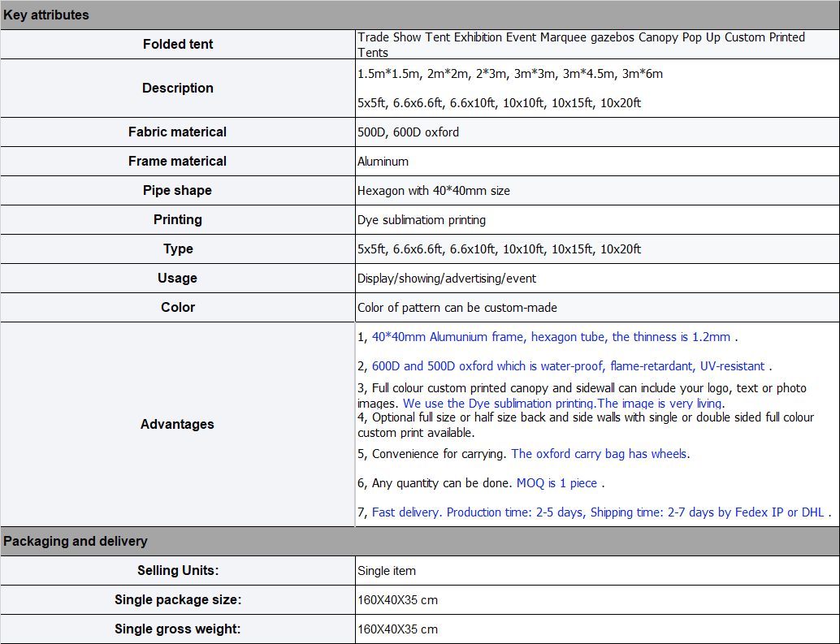The image size is (840, 644).
Task: Click the 'Single item' value
Action: (x=386, y=571)
